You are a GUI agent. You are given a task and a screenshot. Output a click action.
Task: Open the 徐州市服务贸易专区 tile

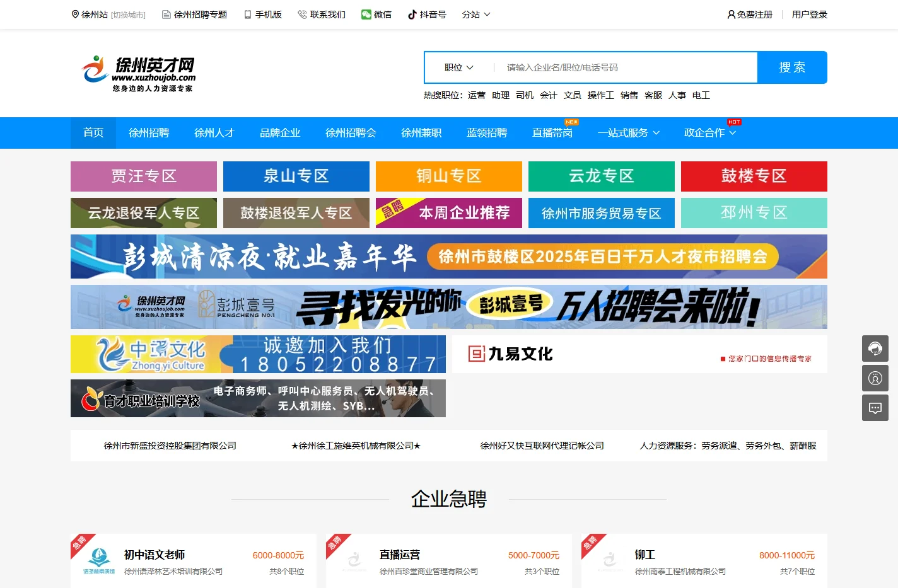pyautogui.click(x=602, y=213)
